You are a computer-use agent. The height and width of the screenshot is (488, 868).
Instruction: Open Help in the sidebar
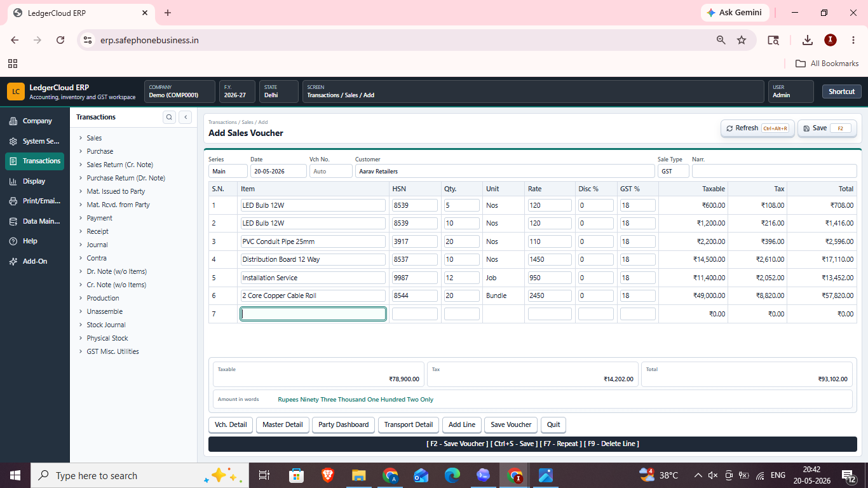(x=34, y=241)
